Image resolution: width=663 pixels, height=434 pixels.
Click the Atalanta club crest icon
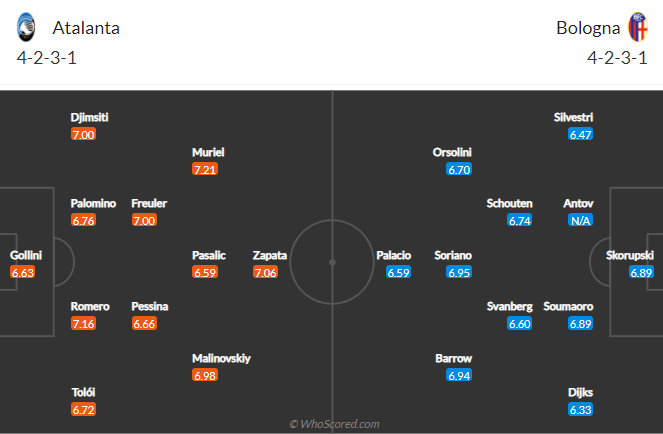pyautogui.click(x=26, y=27)
